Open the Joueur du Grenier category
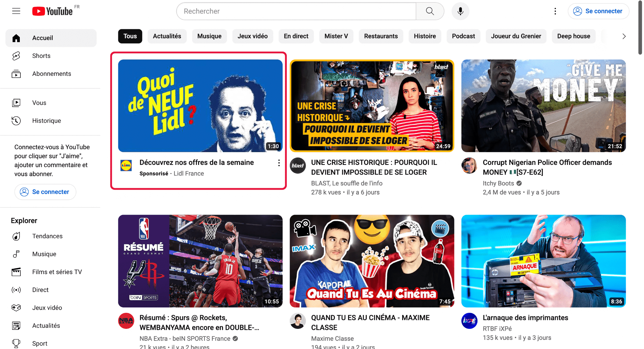 (x=516, y=36)
